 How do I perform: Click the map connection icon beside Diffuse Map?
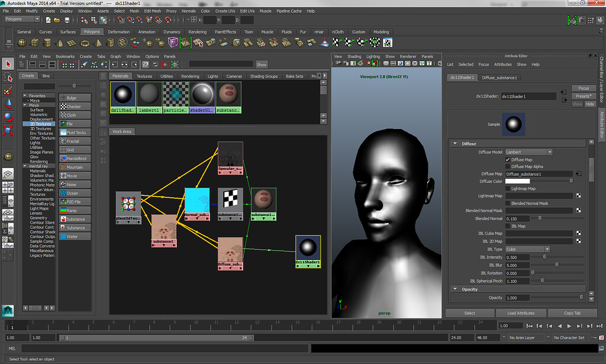(x=578, y=174)
